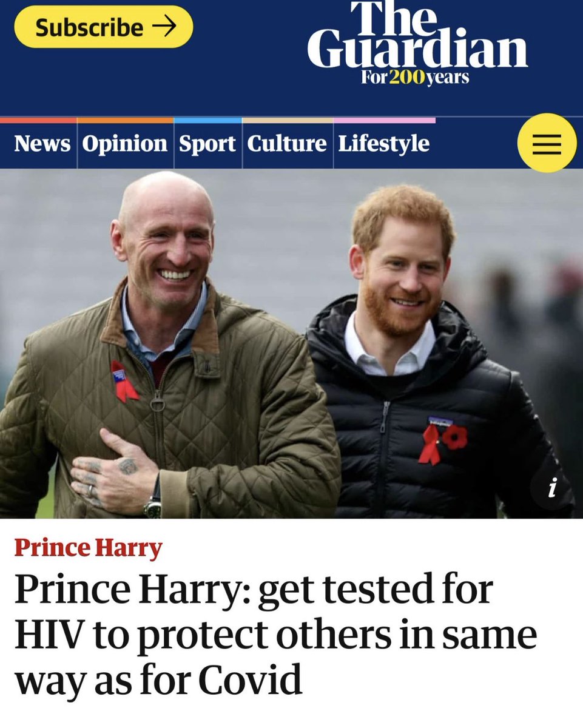The height and width of the screenshot is (728, 583).
Task: Select the Culture tab
Action: tap(286, 144)
